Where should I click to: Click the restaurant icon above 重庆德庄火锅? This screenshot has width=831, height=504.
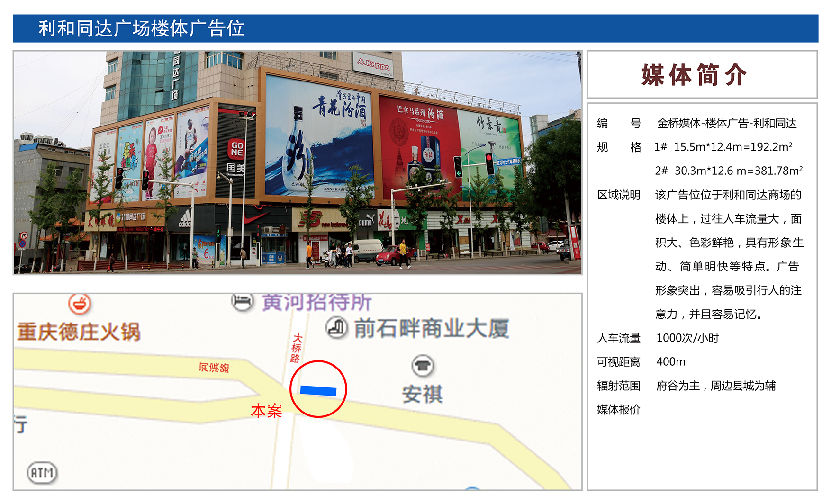tap(80, 304)
